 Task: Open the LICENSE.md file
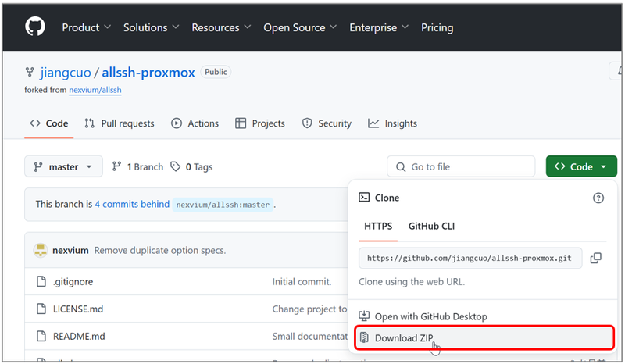pyautogui.click(x=78, y=309)
